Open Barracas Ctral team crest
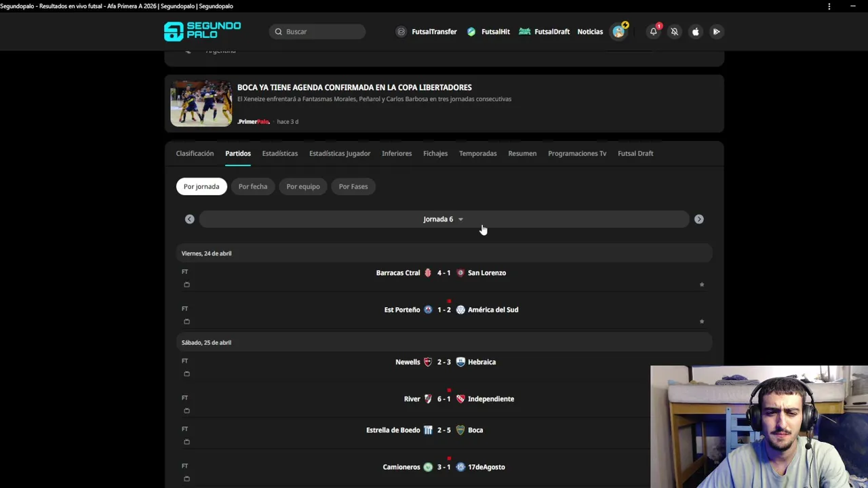This screenshot has width=868, height=488. pyautogui.click(x=428, y=273)
